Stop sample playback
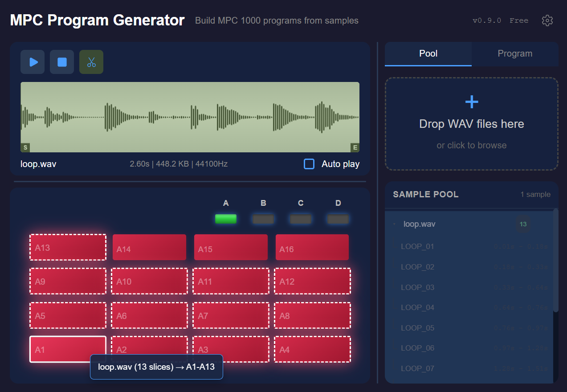567x392 pixels. click(x=61, y=62)
